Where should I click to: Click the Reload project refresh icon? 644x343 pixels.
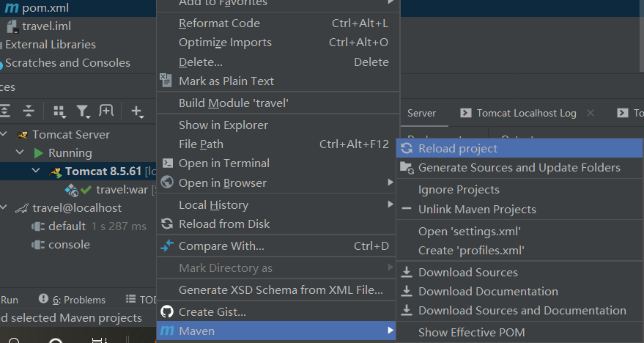pyautogui.click(x=407, y=148)
